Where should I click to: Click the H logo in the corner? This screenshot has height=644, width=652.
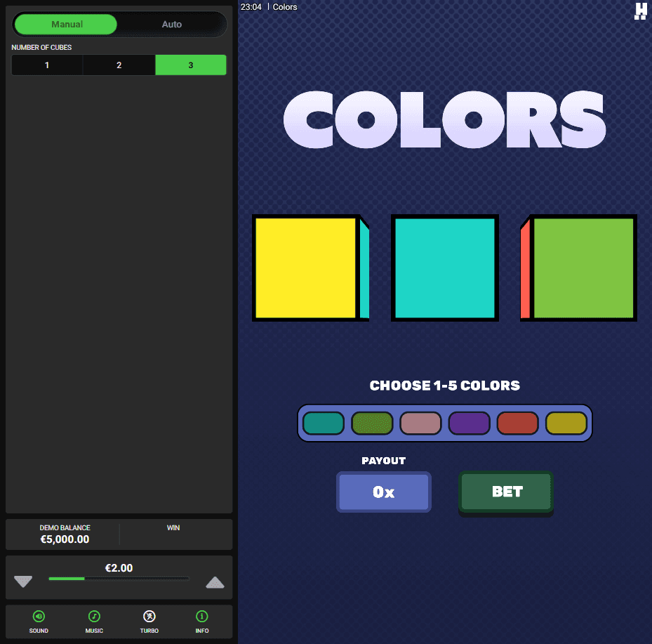(639, 11)
